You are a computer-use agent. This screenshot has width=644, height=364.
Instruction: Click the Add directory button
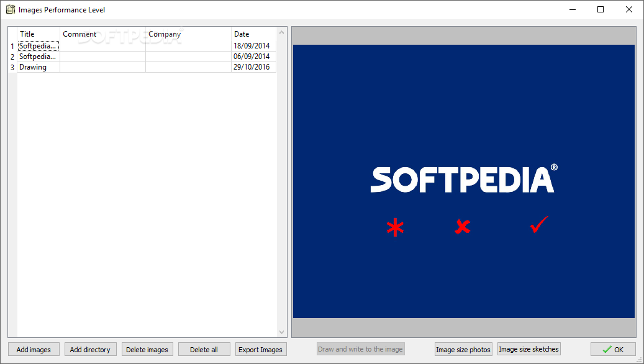(x=90, y=350)
